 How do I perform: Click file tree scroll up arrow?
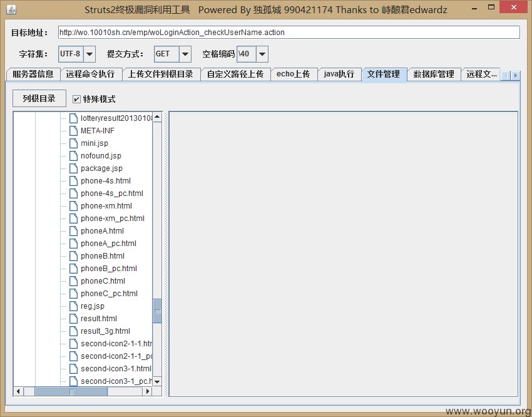[x=157, y=117]
